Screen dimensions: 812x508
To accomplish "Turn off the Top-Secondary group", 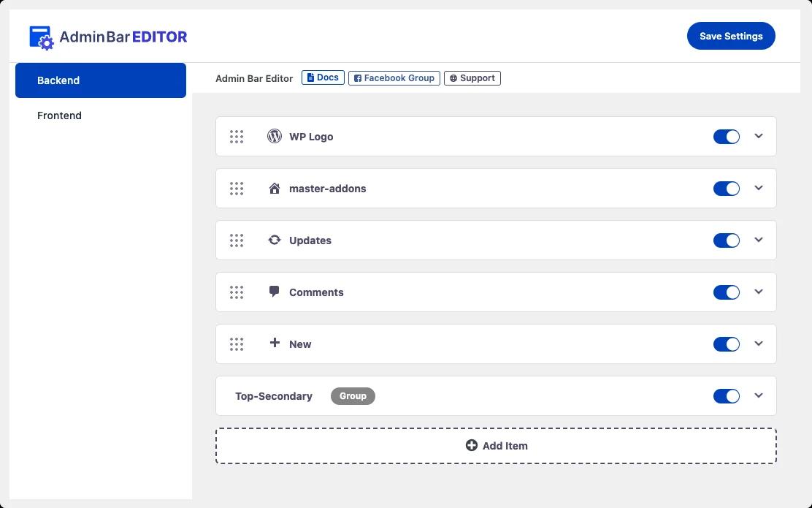I will [x=726, y=395].
